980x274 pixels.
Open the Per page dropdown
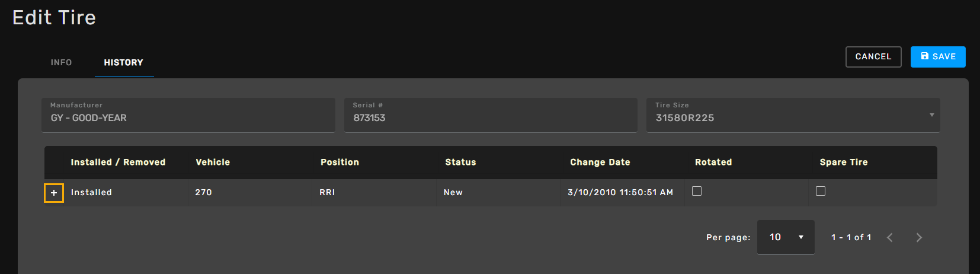pos(786,237)
